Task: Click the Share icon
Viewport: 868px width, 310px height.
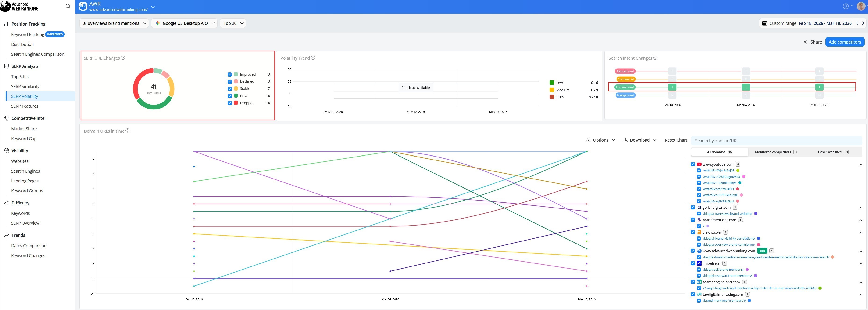Action: click(805, 42)
